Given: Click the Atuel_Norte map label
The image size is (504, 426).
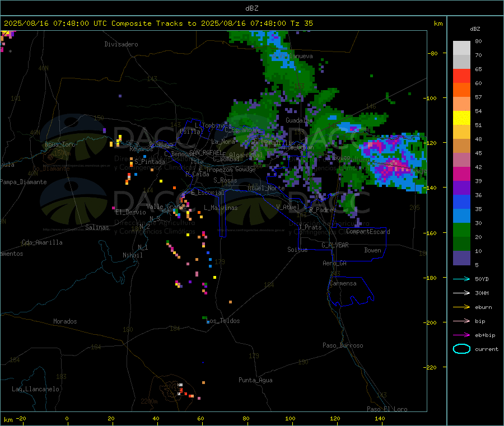Looking at the screenshot, I should coord(266,188).
